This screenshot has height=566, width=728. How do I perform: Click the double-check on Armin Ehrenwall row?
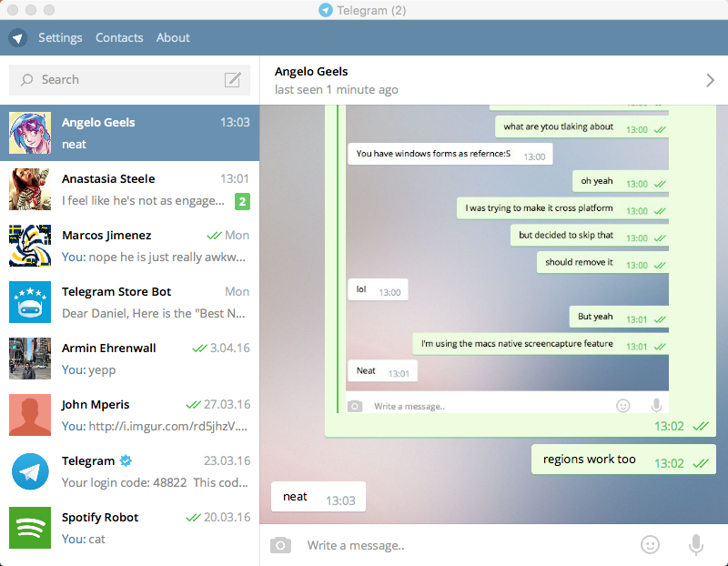click(199, 349)
